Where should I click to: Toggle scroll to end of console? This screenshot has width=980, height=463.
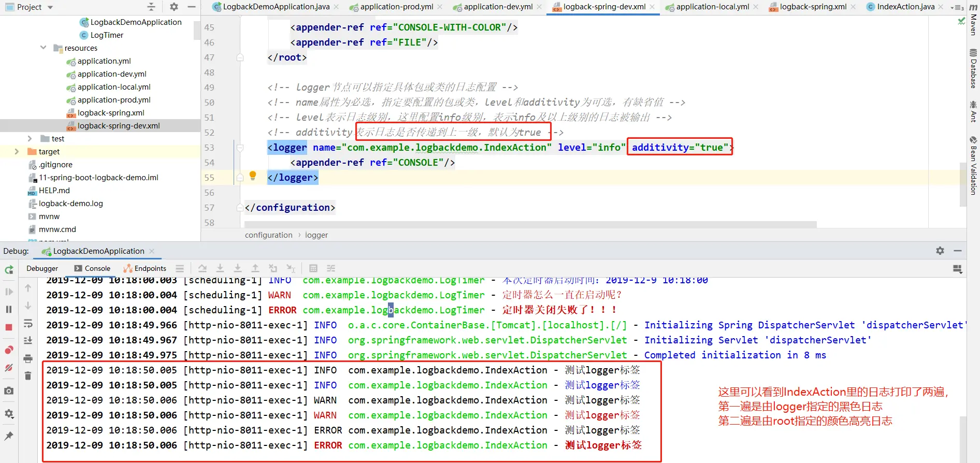(28, 341)
